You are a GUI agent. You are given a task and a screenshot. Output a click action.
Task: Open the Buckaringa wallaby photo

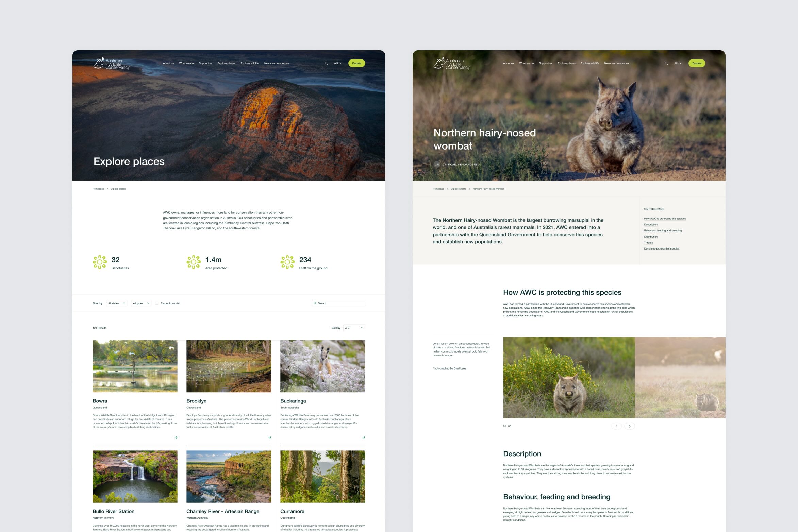point(323,366)
